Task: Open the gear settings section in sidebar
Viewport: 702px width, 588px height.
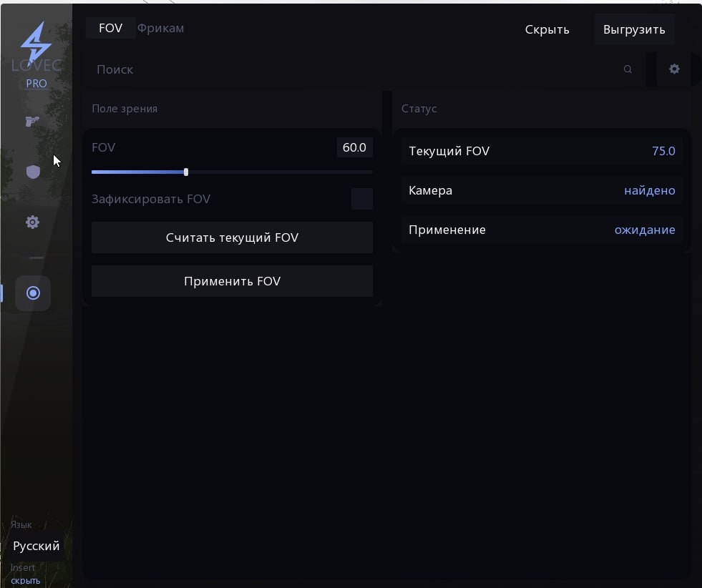Action: coord(32,222)
